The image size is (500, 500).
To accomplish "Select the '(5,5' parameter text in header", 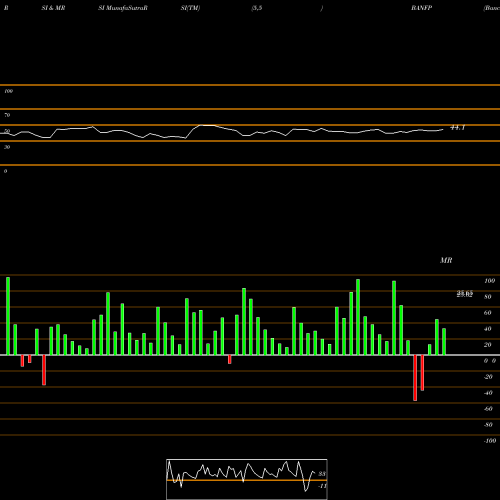I will pos(257,8).
